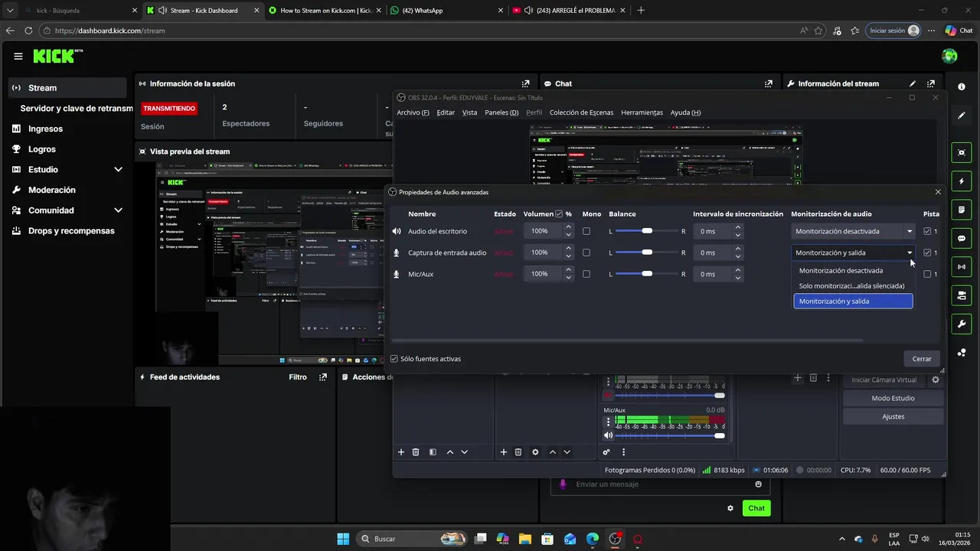Select Solo monitorización salida silenciada option
Viewport: 980px width, 551px height.
click(x=853, y=285)
